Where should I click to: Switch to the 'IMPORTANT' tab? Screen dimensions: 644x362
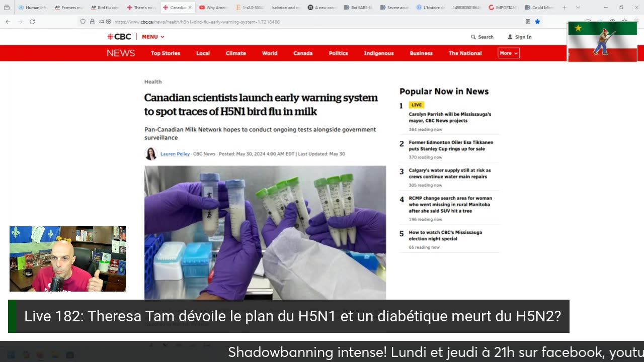(x=504, y=8)
